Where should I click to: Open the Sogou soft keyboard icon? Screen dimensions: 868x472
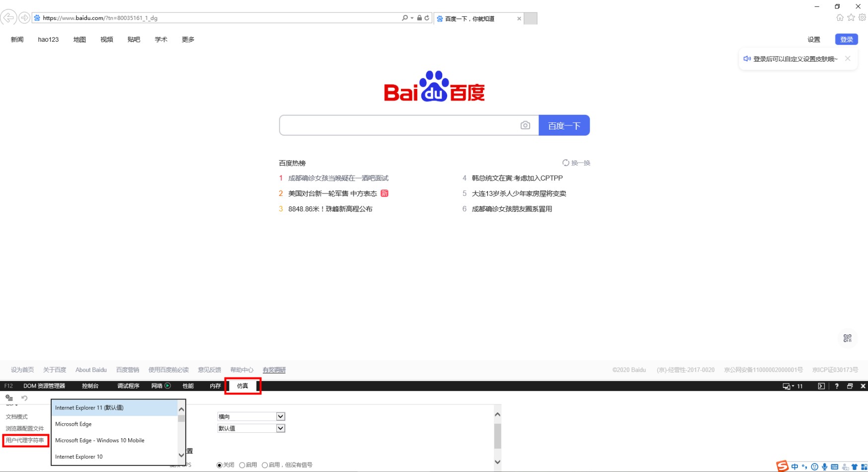pos(835,467)
